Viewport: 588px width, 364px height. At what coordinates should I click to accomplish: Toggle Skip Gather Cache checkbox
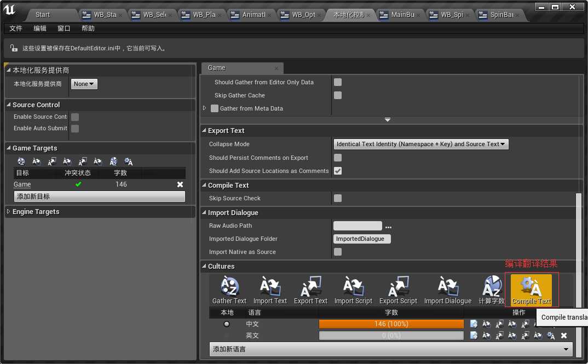pyautogui.click(x=338, y=95)
